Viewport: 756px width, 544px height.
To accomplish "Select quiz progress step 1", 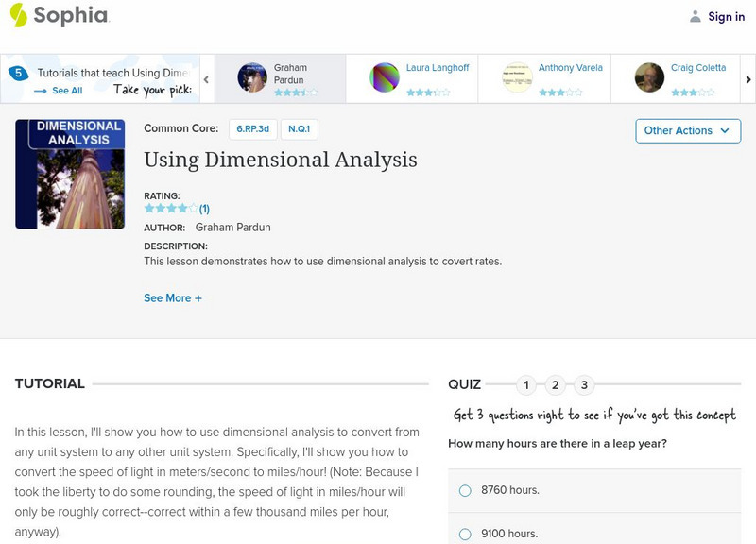I will tap(526, 384).
